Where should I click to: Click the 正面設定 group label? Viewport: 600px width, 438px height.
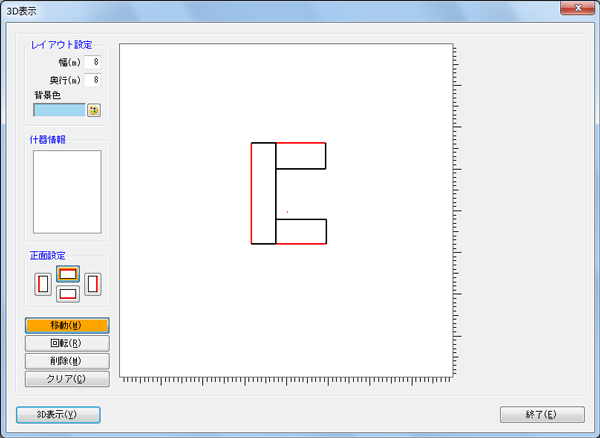pyautogui.click(x=47, y=256)
